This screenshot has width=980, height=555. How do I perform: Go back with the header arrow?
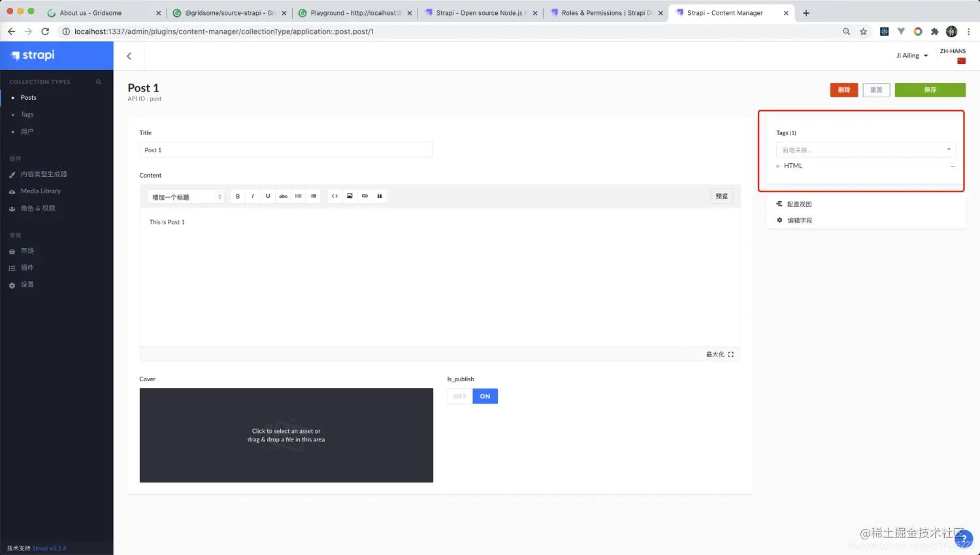(x=129, y=56)
